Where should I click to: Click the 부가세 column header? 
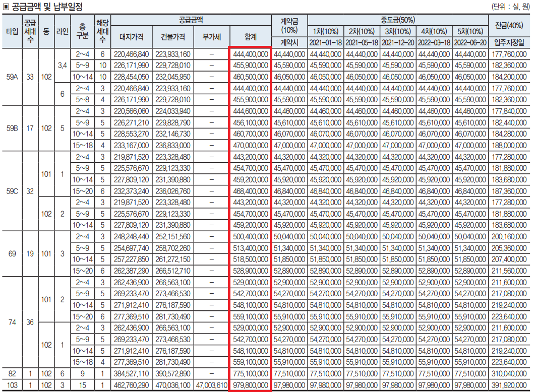coord(212,37)
